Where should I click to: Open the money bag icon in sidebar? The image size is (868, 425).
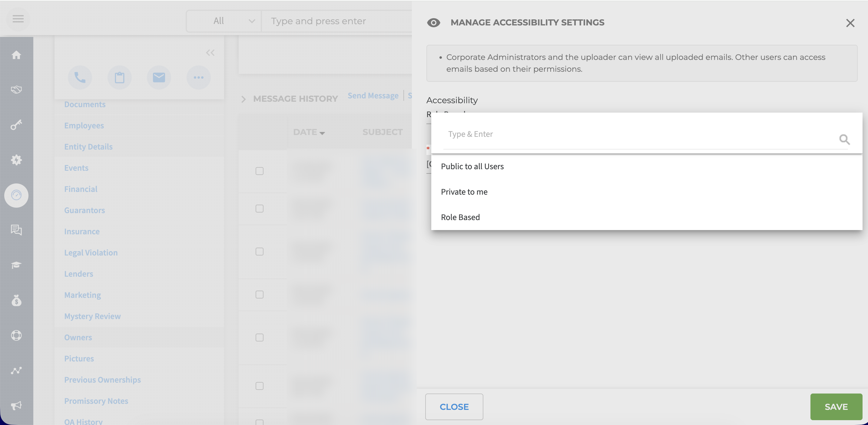point(16,300)
